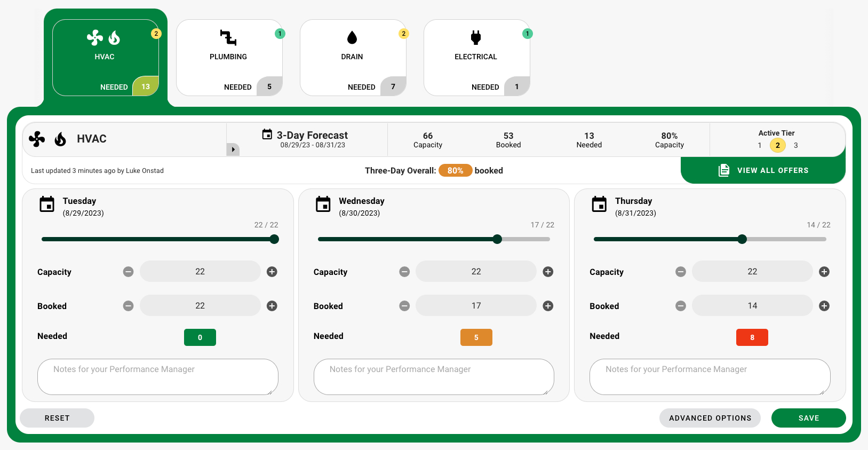Open the Drain trade tab
This screenshot has width=868, height=450.
(x=353, y=58)
